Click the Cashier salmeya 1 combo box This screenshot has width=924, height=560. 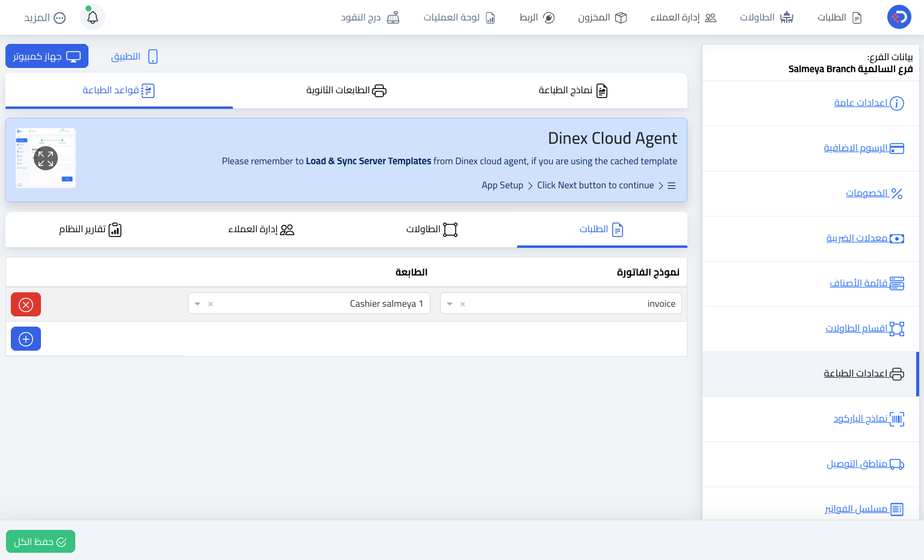(309, 303)
